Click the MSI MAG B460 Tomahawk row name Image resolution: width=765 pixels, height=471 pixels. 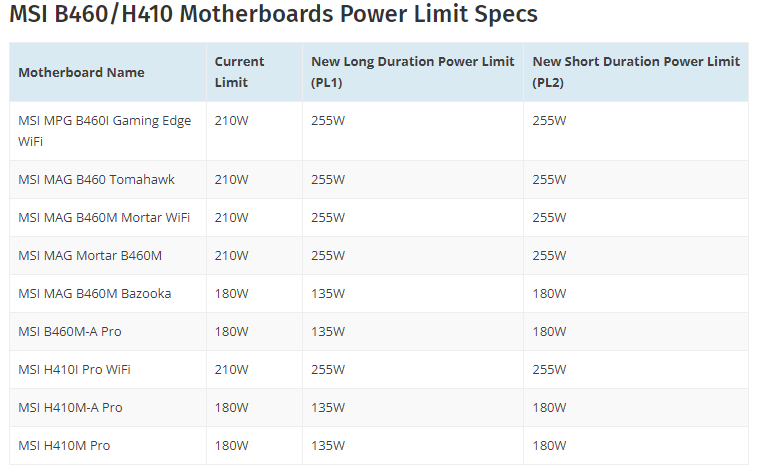[x=96, y=180]
